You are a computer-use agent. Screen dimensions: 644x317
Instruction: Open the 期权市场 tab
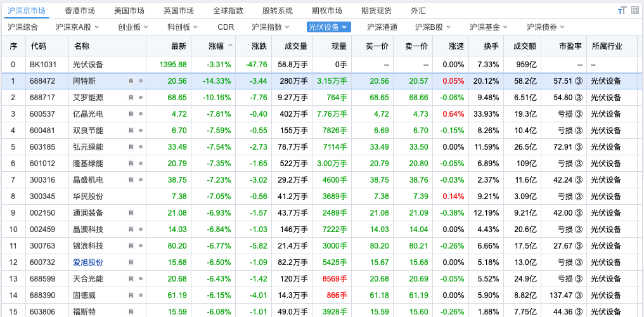(327, 11)
